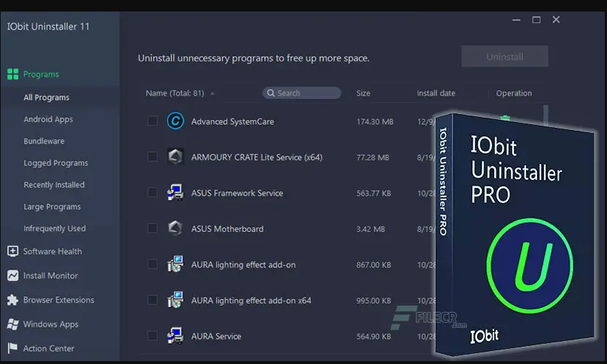Click the 3.42 MB size value

pyautogui.click(x=371, y=229)
